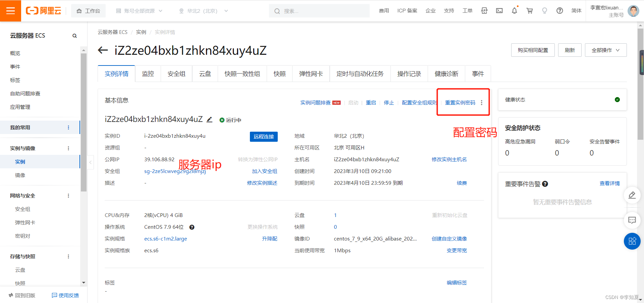Open the 企业 menu

430,11
